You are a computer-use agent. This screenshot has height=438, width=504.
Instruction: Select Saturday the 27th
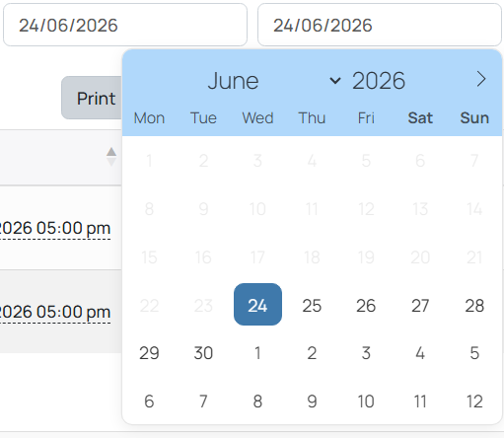(x=420, y=306)
